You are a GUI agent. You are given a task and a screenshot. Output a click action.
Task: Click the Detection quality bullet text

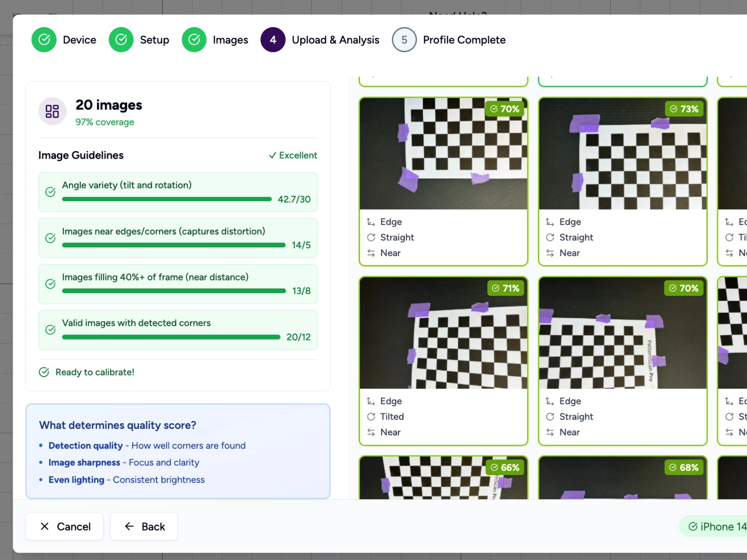(x=147, y=446)
